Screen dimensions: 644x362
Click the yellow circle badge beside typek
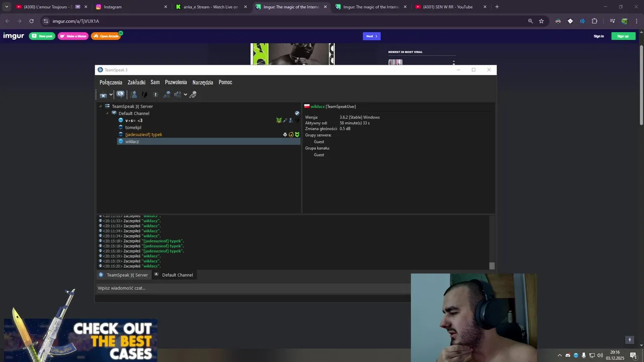point(291,135)
